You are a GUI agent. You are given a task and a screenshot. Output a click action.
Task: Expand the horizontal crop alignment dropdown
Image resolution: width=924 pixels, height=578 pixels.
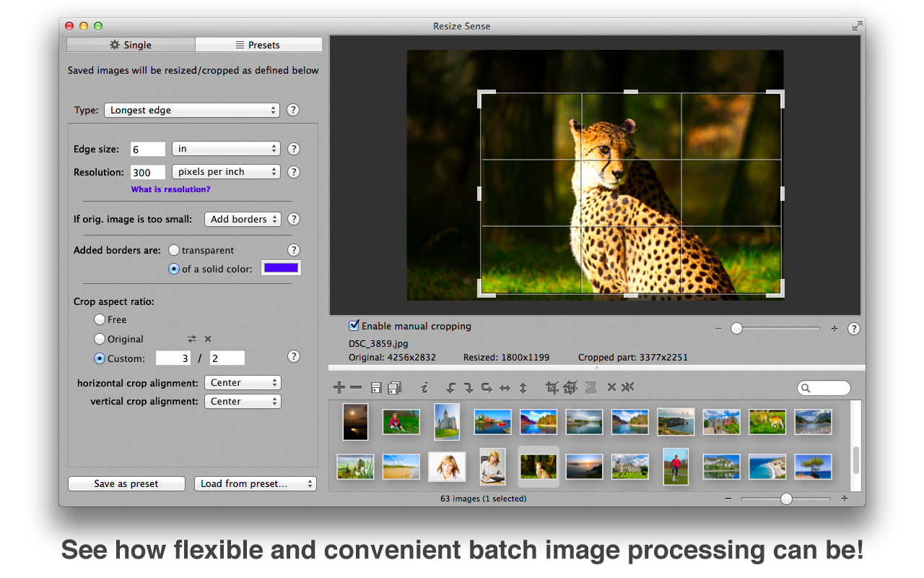click(x=243, y=383)
